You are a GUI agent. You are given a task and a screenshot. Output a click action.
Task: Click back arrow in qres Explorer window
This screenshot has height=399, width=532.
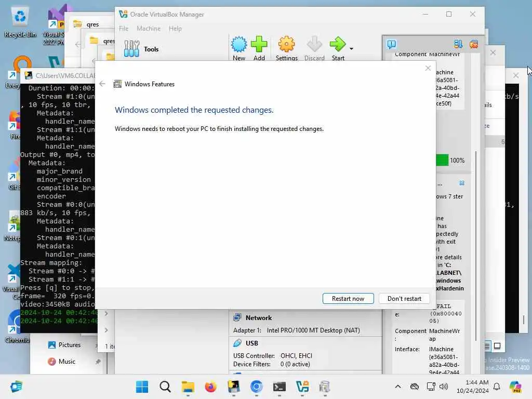(x=78, y=45)
